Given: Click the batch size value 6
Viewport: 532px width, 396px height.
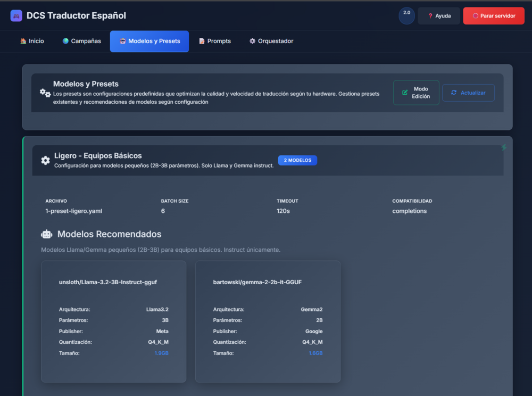Looking at the screenshot, I should 163,211.
